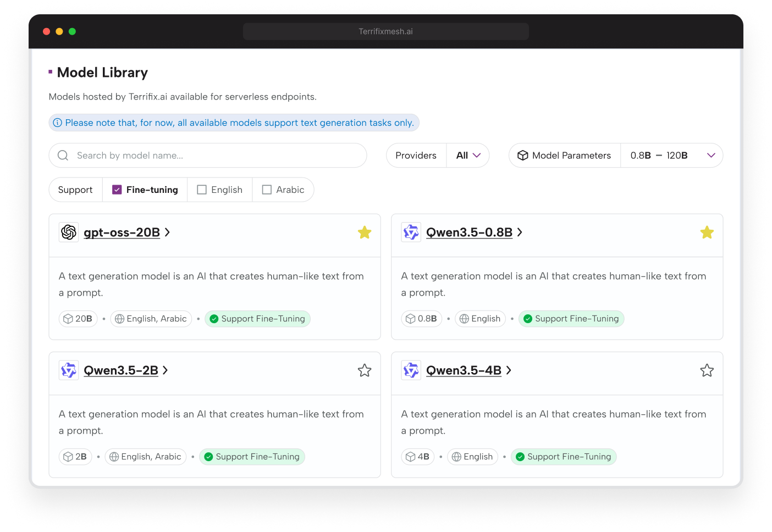772x532 pixels.
Task: Click the 20B parameter size badge
Action: coord(78,319)
